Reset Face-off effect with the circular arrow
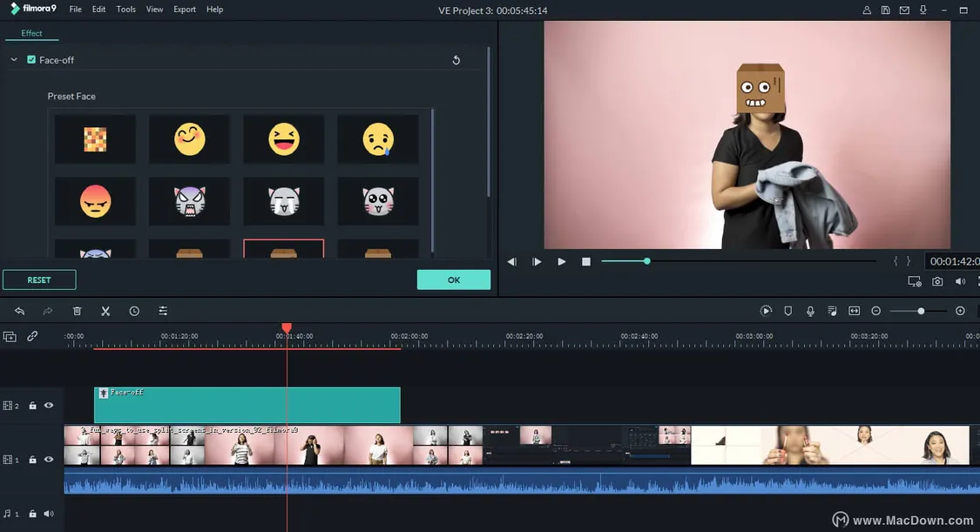 (x=456, y=60)
